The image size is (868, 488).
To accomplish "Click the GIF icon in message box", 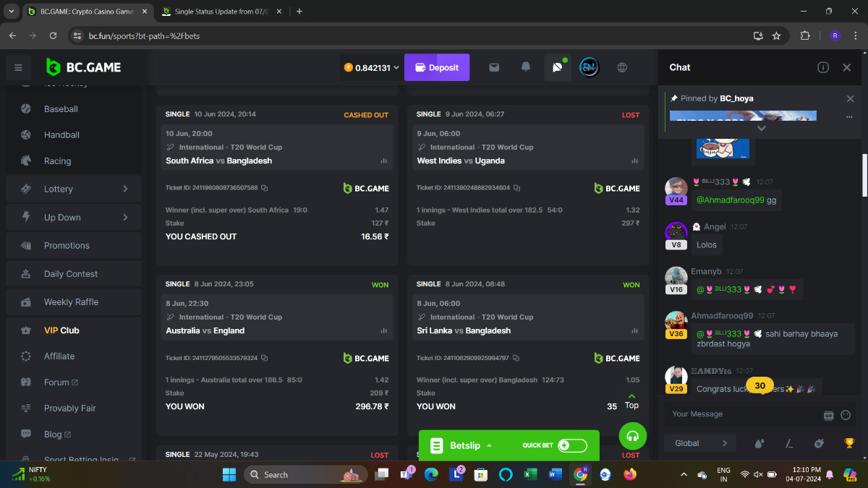I will [829, 415].
